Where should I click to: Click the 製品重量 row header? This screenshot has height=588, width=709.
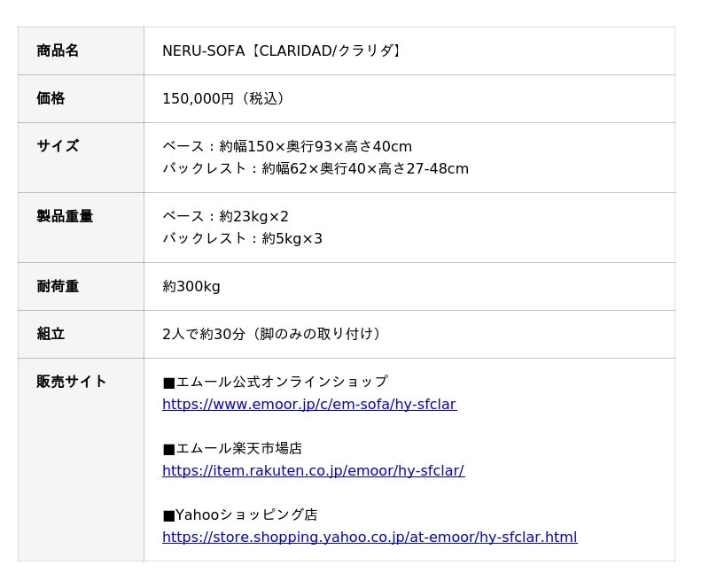[65, 216]
